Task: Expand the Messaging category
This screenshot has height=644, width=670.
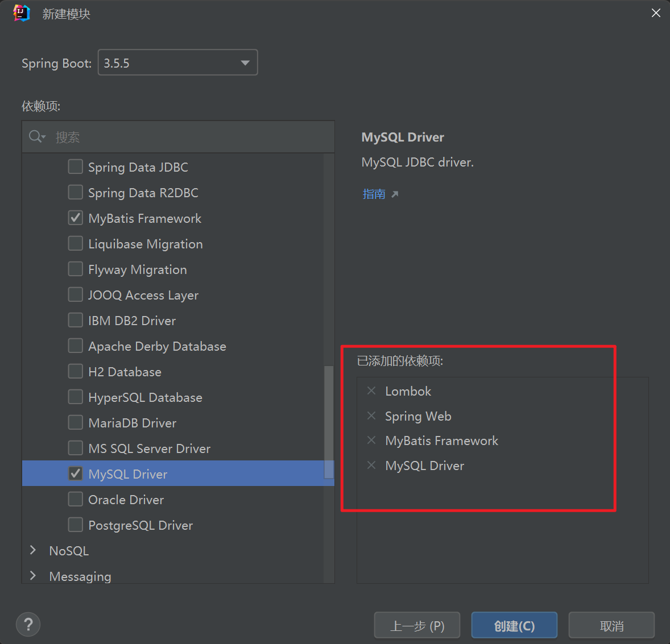Action: [33, 576]
